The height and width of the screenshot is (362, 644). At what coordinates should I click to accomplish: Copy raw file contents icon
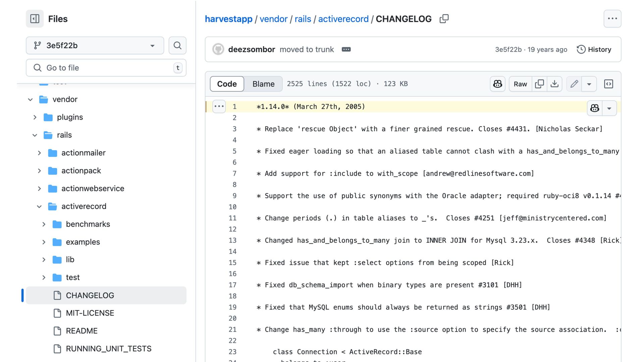[539, 84]
